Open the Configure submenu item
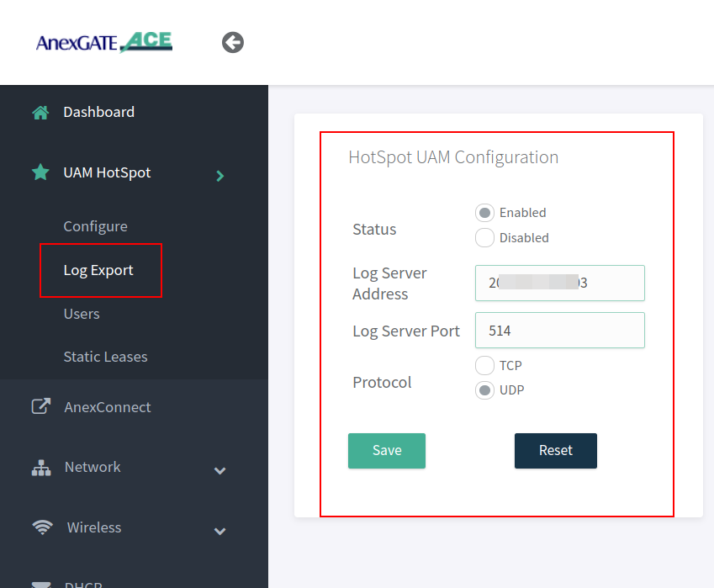The image size is (714, 588). pos(96,226)
